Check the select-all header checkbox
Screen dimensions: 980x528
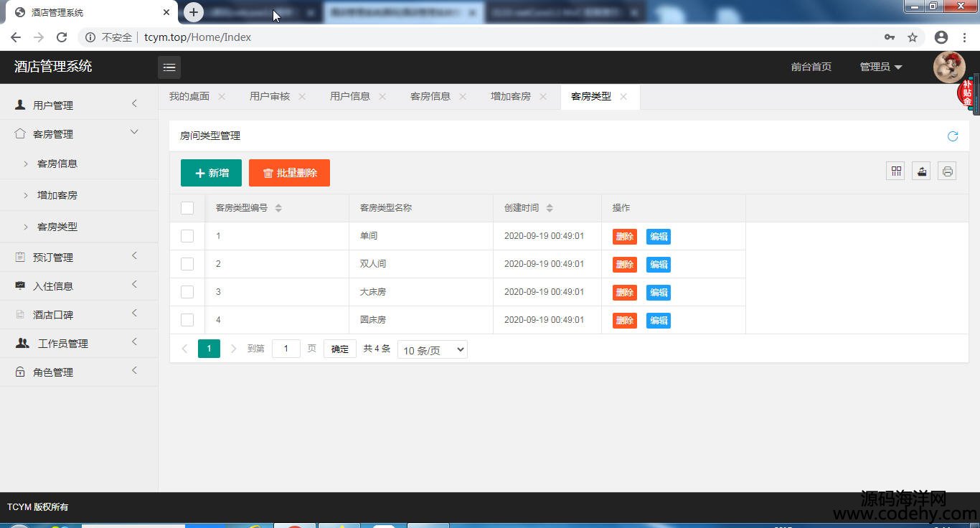pyautogui.click(x=187, y=208)
